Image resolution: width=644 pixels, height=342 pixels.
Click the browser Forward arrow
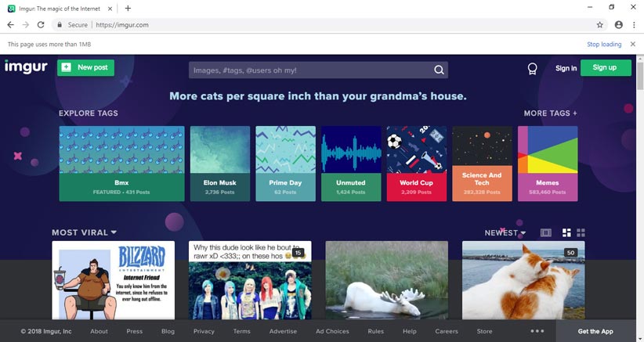(x=26, y=24)
